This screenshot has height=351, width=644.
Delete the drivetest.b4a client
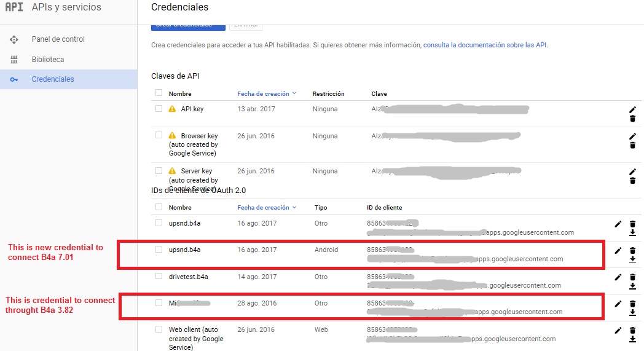point(632,277)
